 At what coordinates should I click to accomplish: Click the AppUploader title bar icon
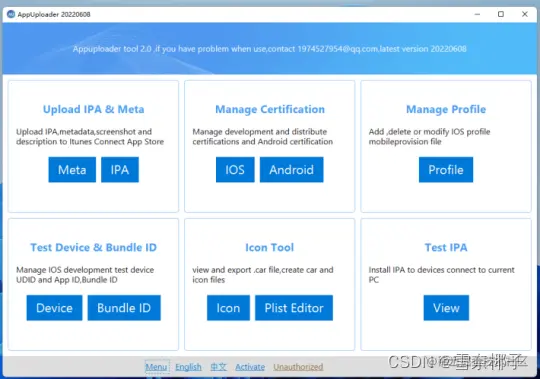[11, 14]
